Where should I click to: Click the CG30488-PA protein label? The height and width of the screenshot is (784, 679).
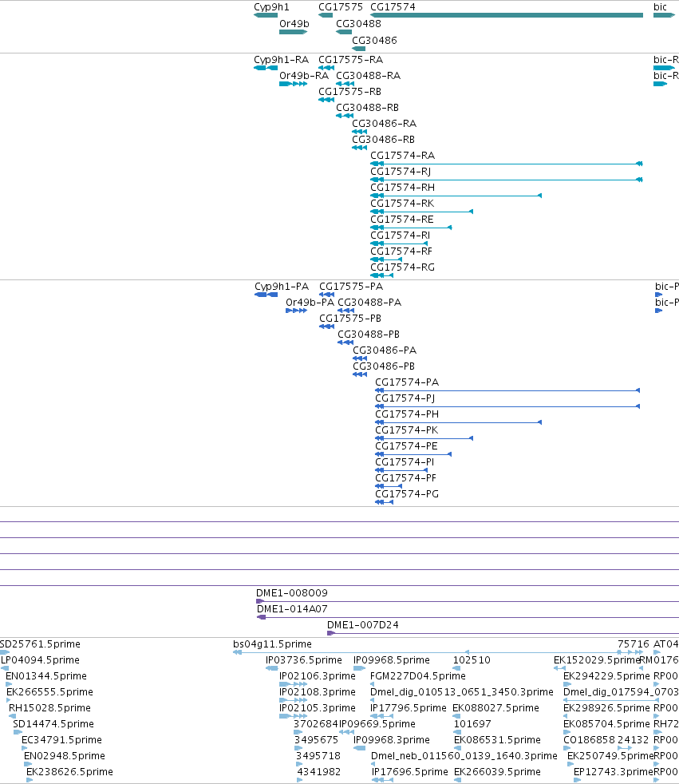[369, 303]
